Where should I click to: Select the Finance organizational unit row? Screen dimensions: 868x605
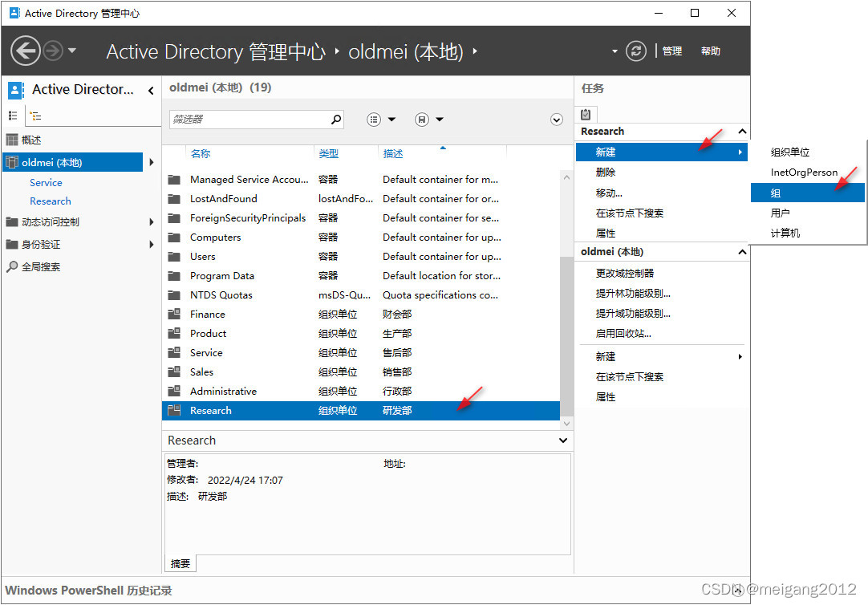[207, 315]
